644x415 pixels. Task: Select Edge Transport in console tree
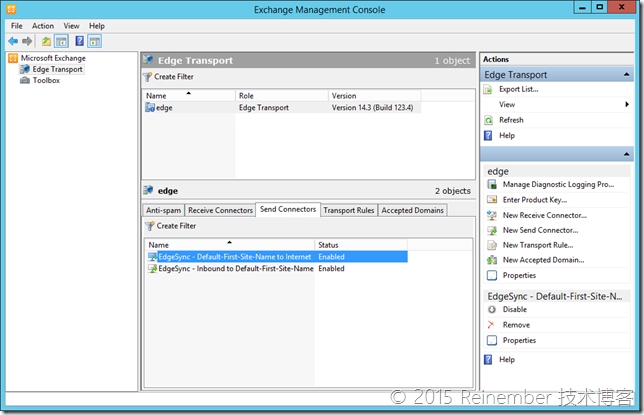click(57, 69)
